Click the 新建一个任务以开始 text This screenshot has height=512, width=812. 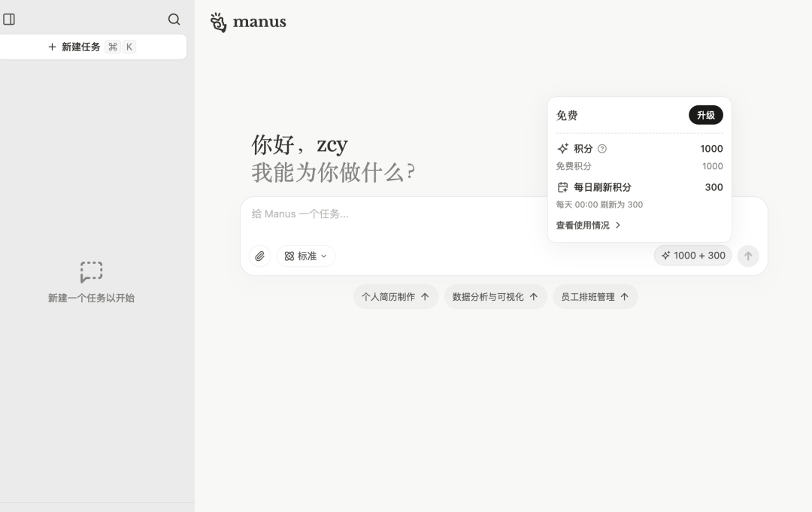pyautogui.click(x=91, y=298)
